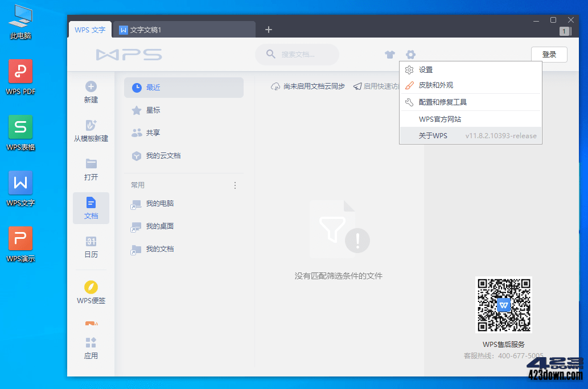The height and width of the screenshot is (389, 588).
Task: Show 最近 recent documents
Action: point(184,88)
